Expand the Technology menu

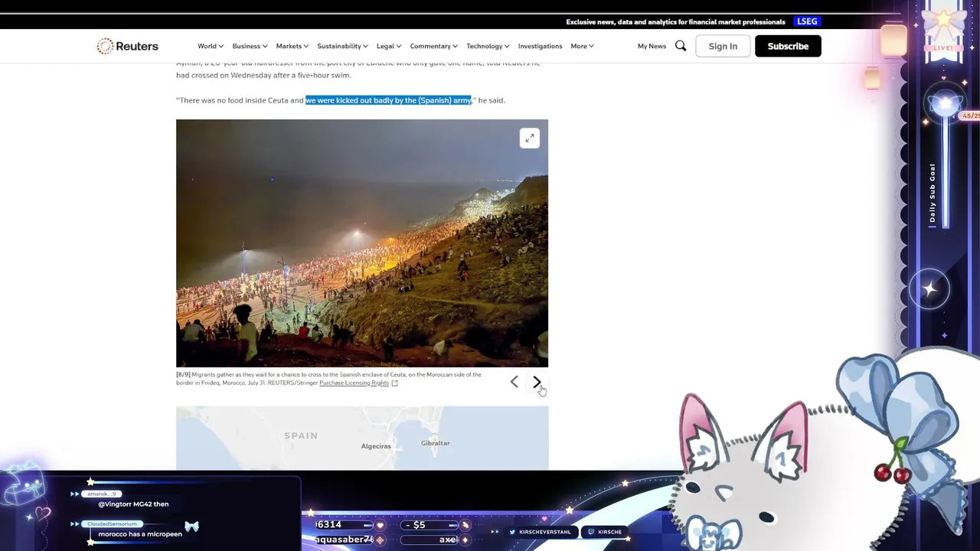click(x=488, y=46)
